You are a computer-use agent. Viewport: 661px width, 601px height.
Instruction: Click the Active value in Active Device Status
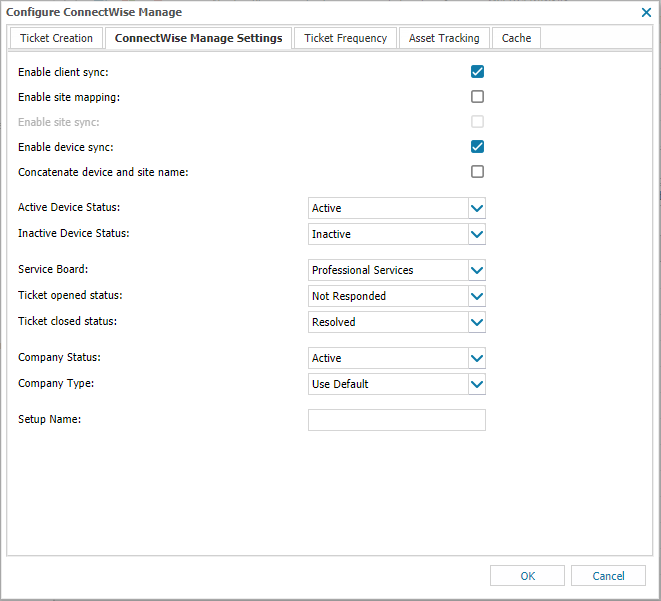pos(388,208)
